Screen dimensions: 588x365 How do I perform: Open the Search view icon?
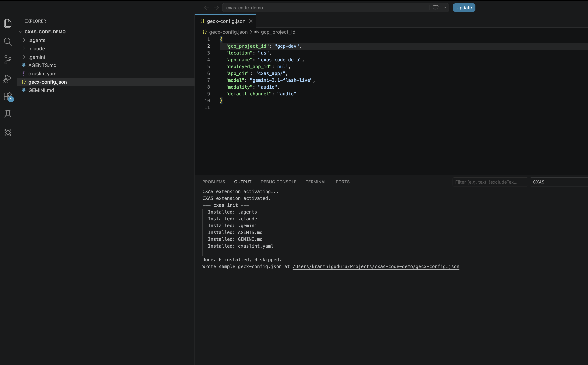(x=8, y=41)
